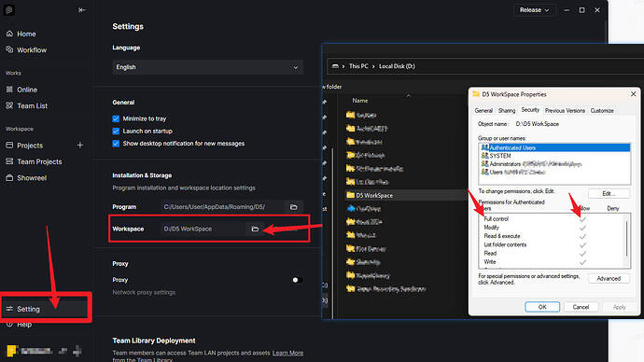
Task: Click the Program path field
Action: pos(222,207)
